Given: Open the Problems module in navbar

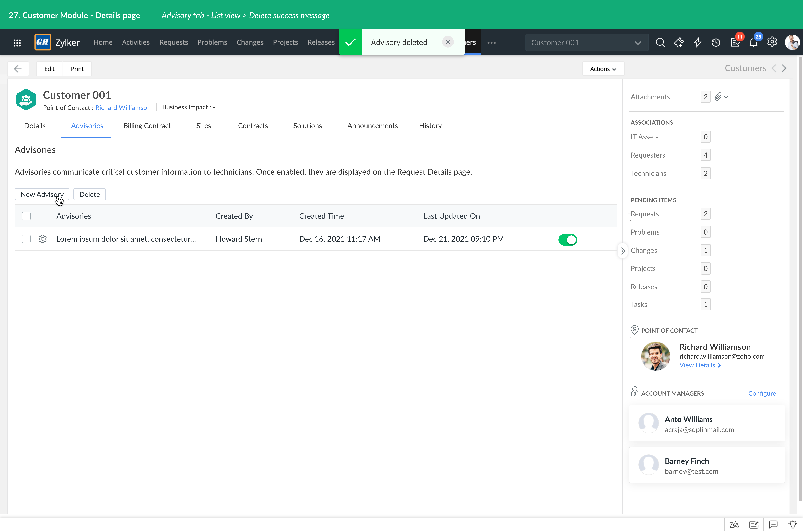Looking at the screenshot, I should coord(212,42).
